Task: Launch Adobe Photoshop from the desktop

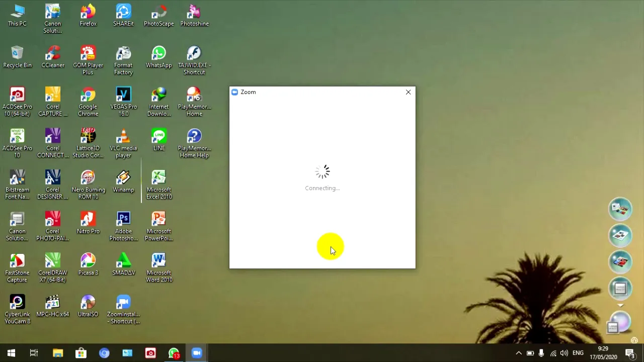Action: tap(123, 227)
